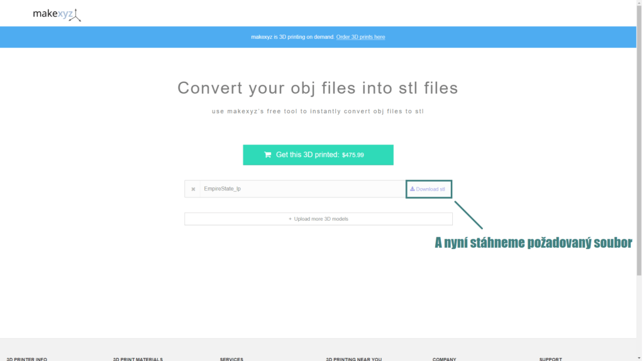Image resolution: width=644 pixels, height=361 pixels.
Task: Remove the EmpireState_lp file with the X icon
Action: pos(193,189)
